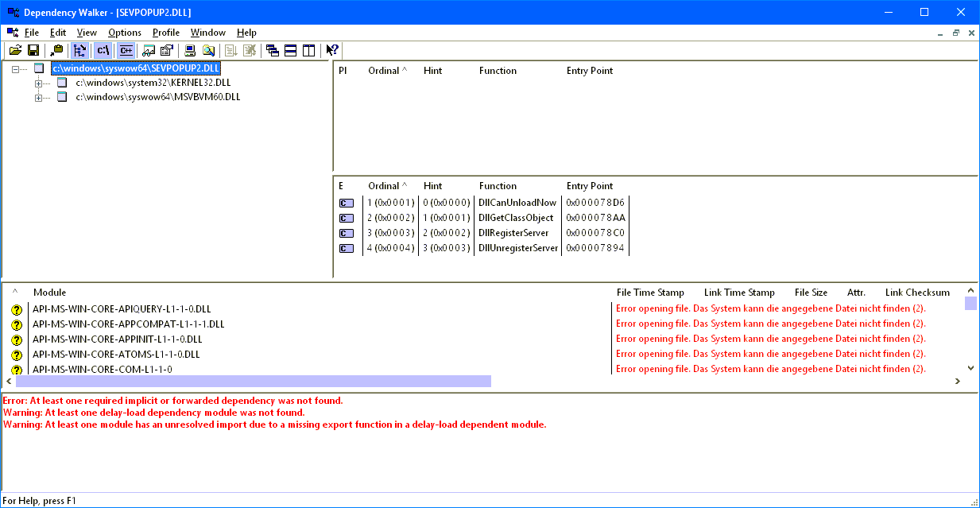Select c:\windows\syswow64\SEVPOPUP2.DLL in the tree
The image size is (980, 508).
(x=135, y=68)
